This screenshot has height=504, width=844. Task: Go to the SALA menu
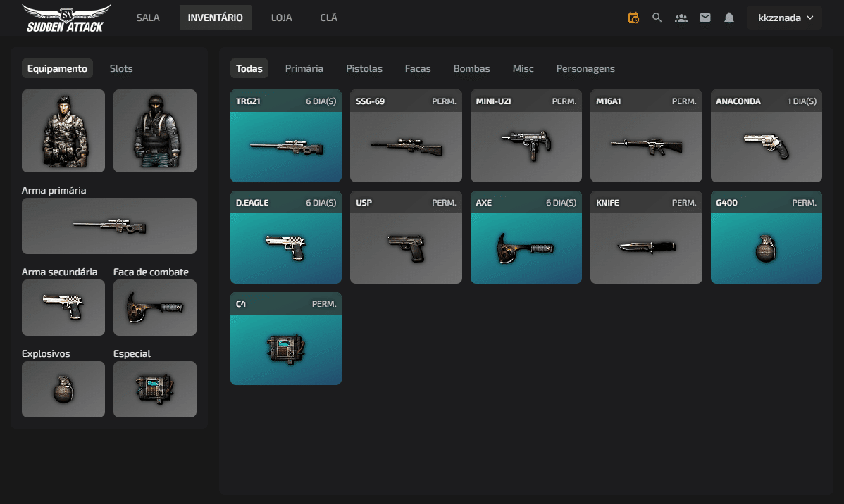(148, 18)
